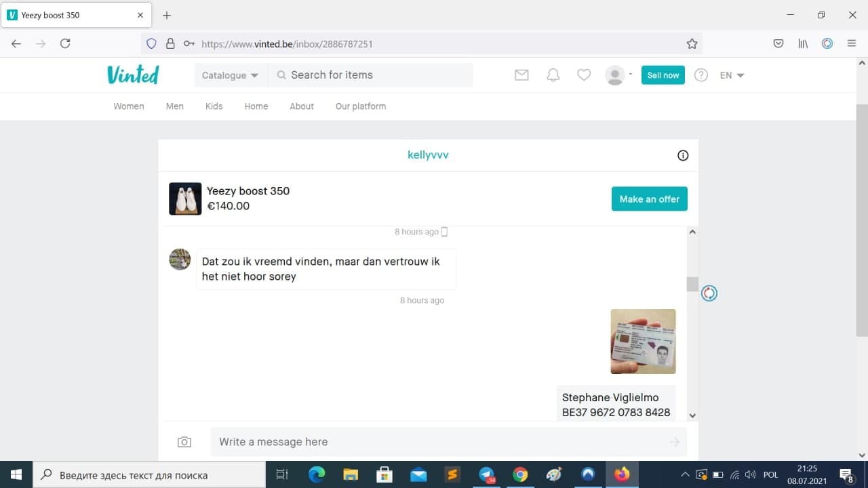The height and width of the screenshot is (488, 868).
Task: Click page scrollbar down arrow
Action: pos(862,455)
